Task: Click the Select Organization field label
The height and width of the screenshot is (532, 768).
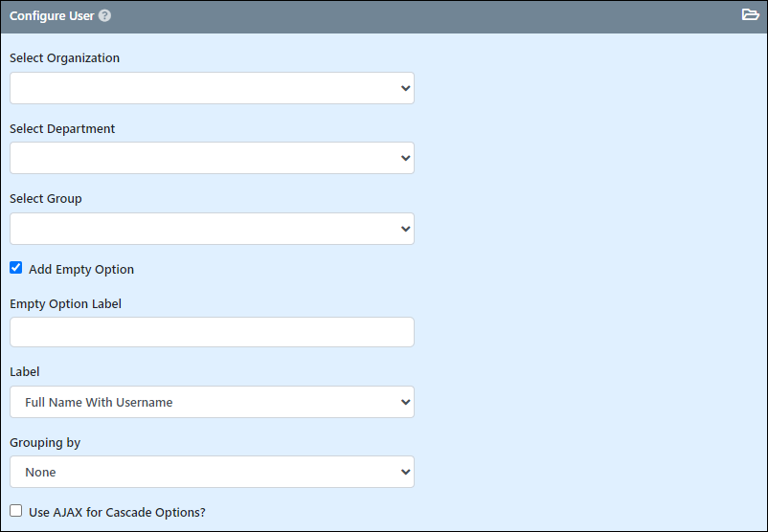Action: coord(65,57)
